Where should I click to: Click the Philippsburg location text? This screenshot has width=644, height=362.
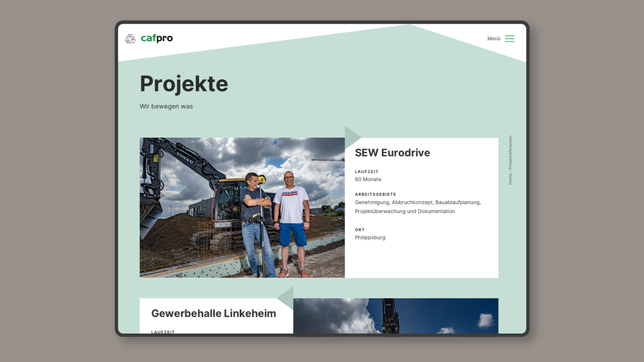[370, 238]
